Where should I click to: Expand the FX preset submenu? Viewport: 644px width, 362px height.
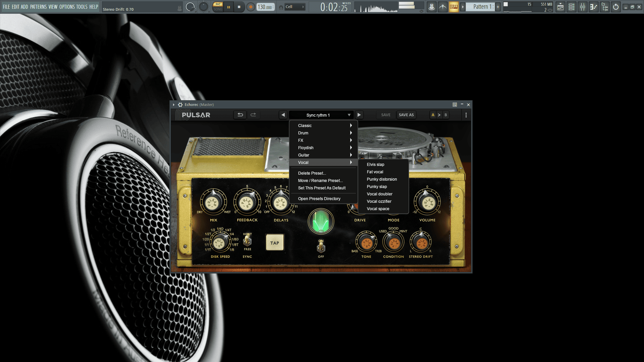(x=323, y=140)
